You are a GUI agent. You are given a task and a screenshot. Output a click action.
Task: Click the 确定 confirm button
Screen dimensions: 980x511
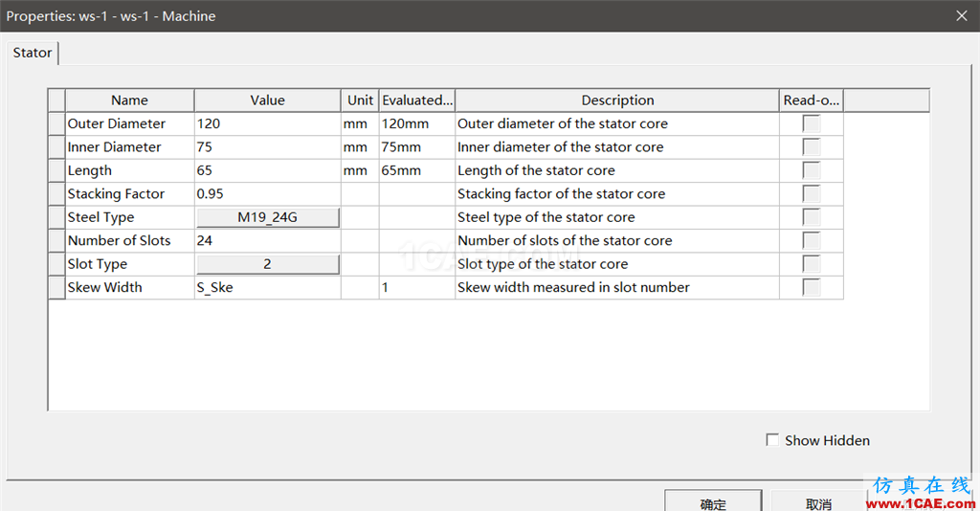click(713, 501)
